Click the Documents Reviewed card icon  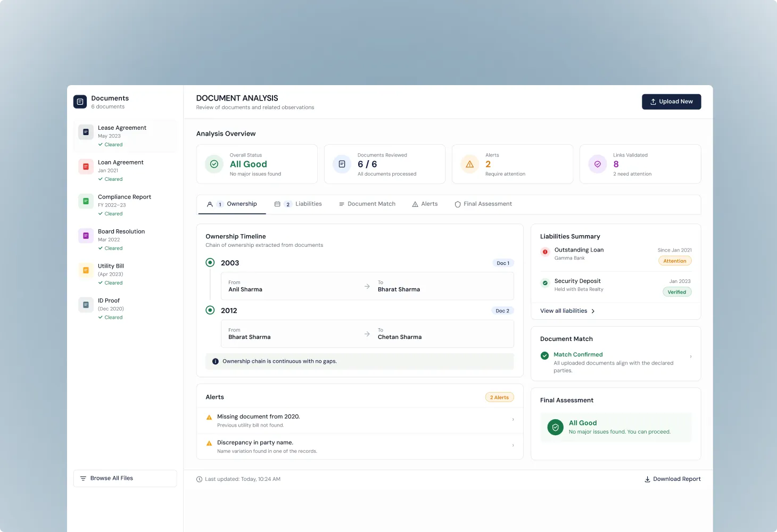click(342, 164)
